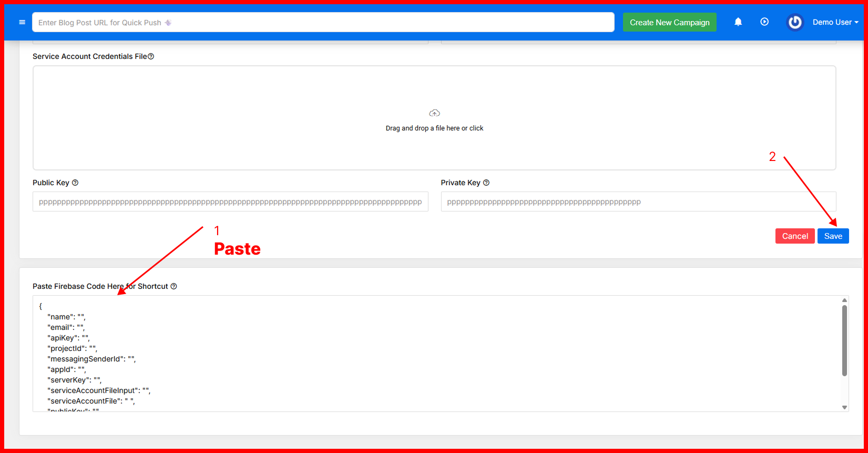Click the "email" line in the textarea
868x453 pixels.
pyautogui.click(x=66, y=327)
